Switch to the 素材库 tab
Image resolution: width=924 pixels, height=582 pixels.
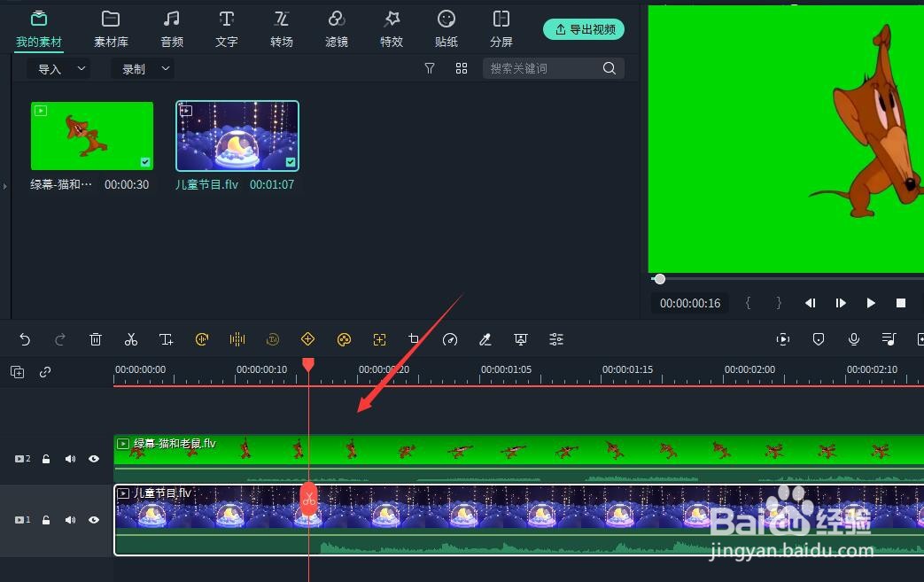pyautogui.click(x=111, y=29)
